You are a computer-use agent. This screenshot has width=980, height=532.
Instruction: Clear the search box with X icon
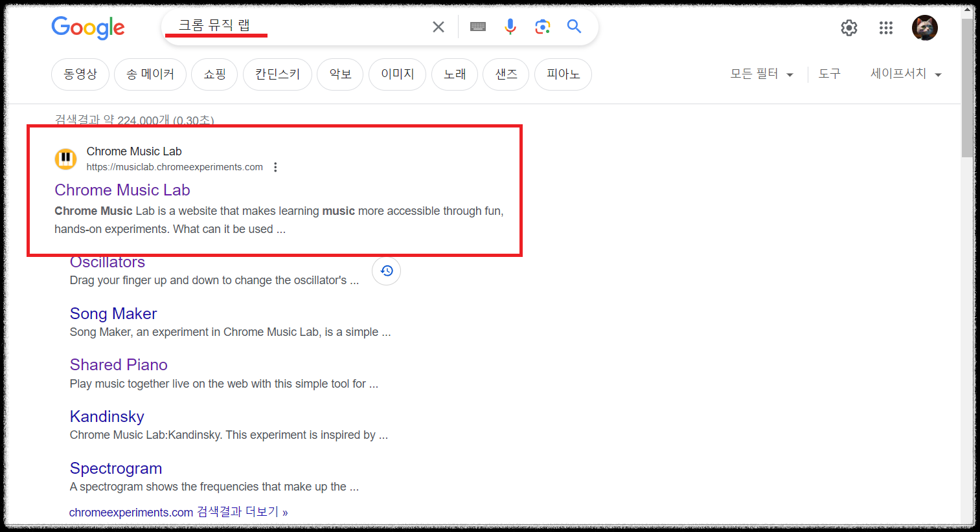[439, 27]
